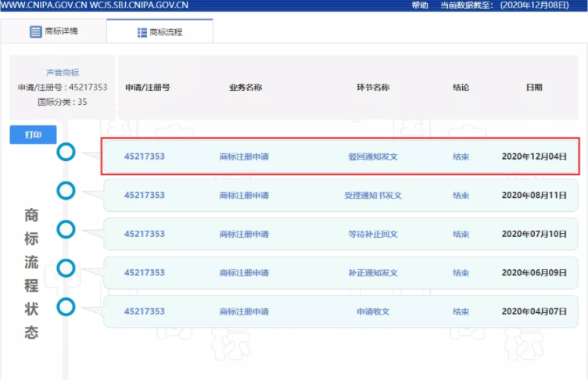588x388 pixels.
Task: Click the blue 打印 button
Action: (x=33, y=135)
